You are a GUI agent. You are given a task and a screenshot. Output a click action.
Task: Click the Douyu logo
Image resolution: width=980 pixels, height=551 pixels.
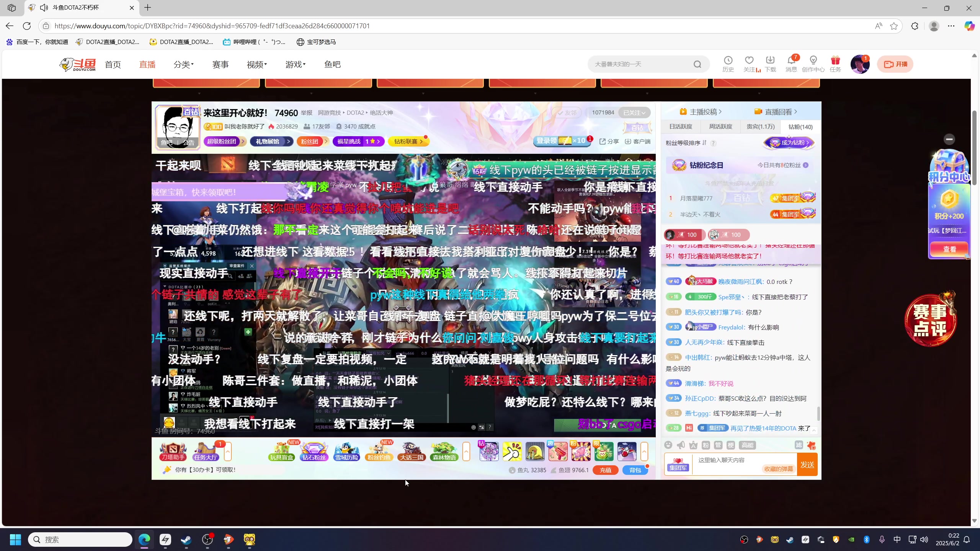point(78,64)
